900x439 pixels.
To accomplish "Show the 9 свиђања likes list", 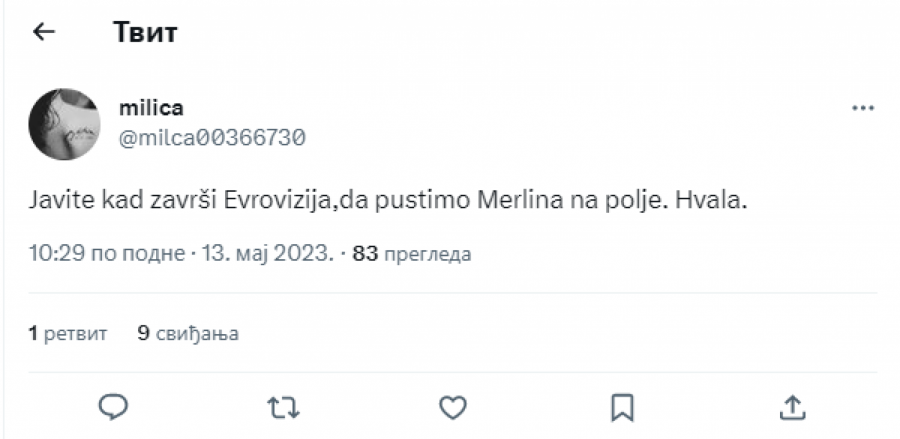I will click(188, 333).
